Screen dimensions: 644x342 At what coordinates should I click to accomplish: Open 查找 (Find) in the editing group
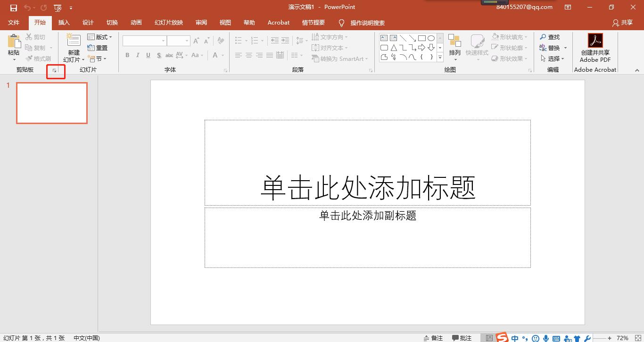[x=552, y=37]
